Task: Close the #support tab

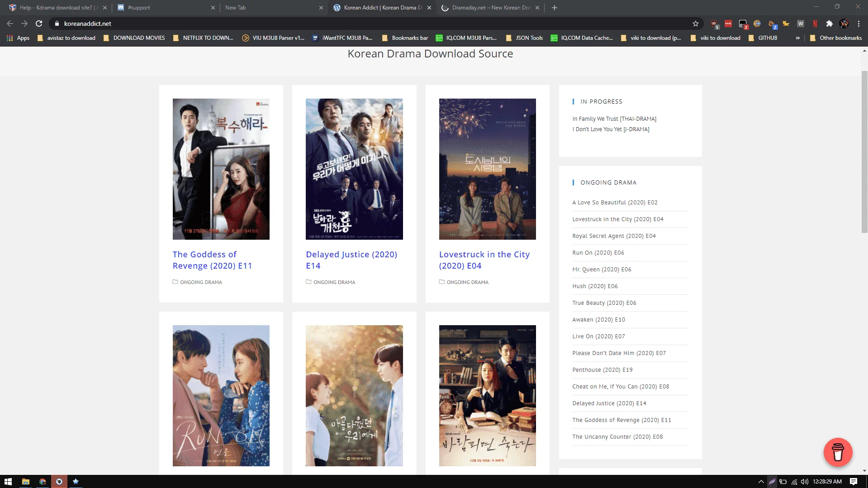Action: pyautogui.click(x=213, y=8)
